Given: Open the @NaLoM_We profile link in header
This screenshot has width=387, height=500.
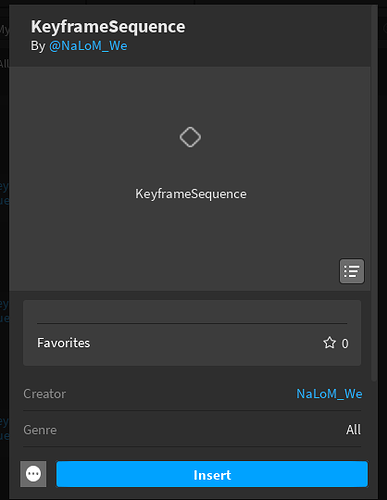Looking at the screenshot, I should coord(88,46).
